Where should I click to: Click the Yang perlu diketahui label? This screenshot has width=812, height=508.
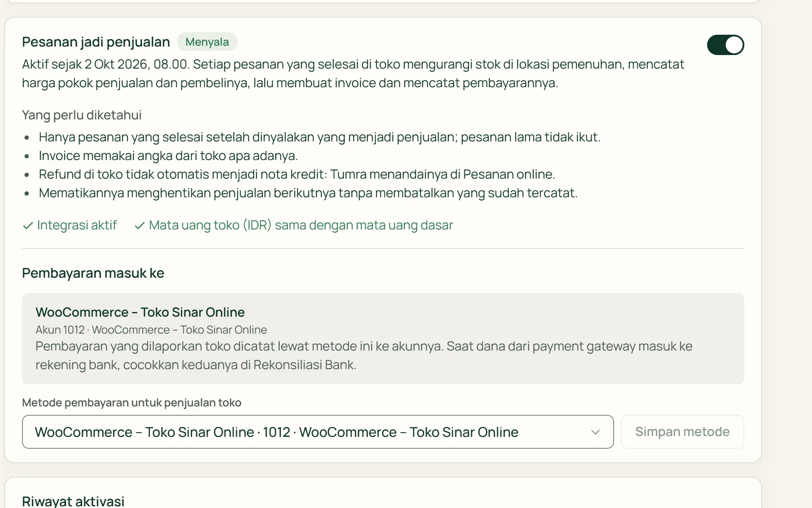82,115
